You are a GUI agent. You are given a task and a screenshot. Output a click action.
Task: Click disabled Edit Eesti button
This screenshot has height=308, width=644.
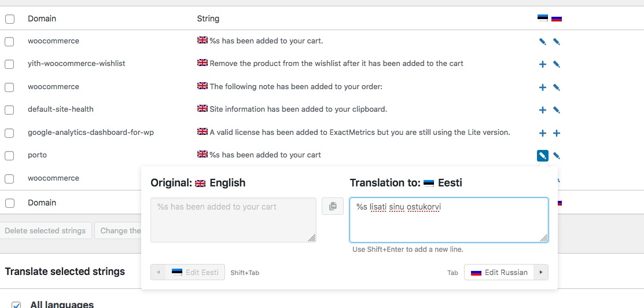(195, 272)
